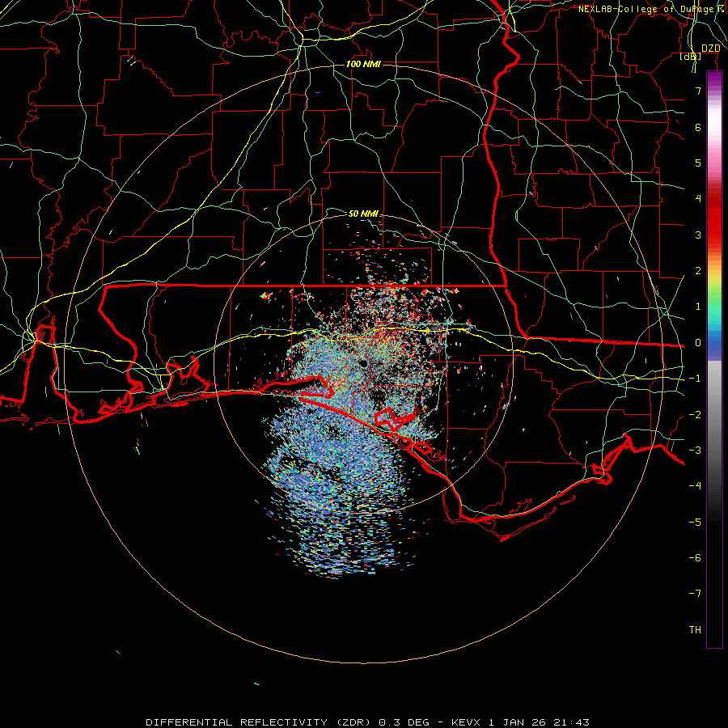Select the 2 value on the color scale
The height and width of the screenshot is (728, 728).
tap(698, 271)
